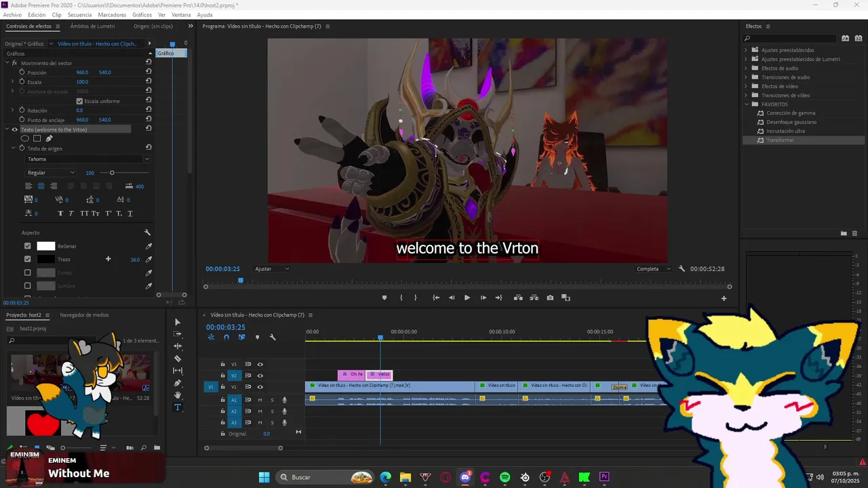
Task: Expand Transiciones de vídeo folder
Action: [x=746, y=95]
